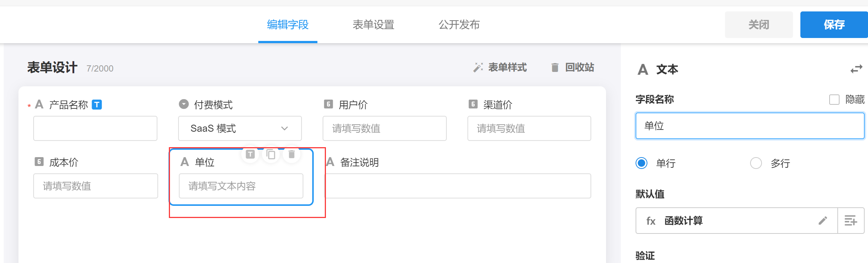Open the 回收站 recycle bin
The image size is (868, 263).
573,68
